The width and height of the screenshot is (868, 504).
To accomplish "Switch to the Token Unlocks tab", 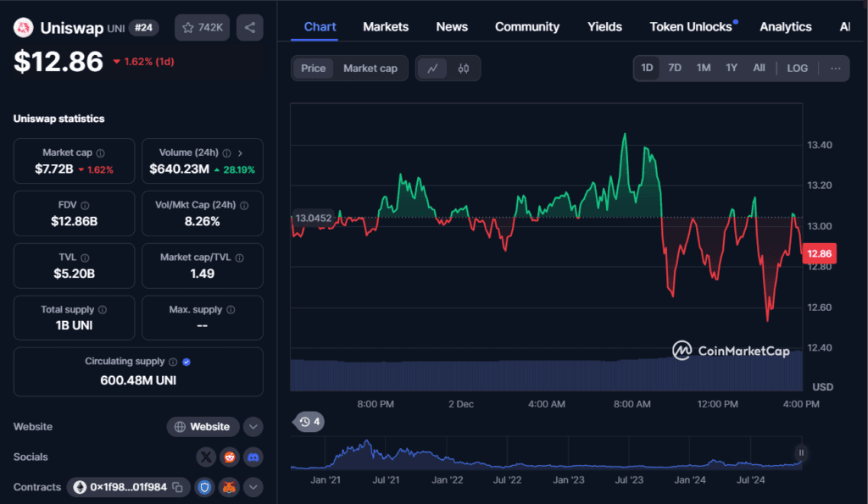I will click(x=691, y=27).
